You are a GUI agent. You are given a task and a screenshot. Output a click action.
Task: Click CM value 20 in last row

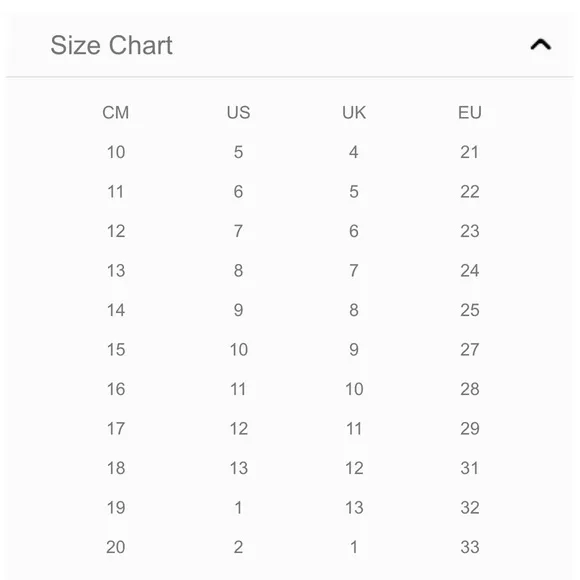[116, 547]
